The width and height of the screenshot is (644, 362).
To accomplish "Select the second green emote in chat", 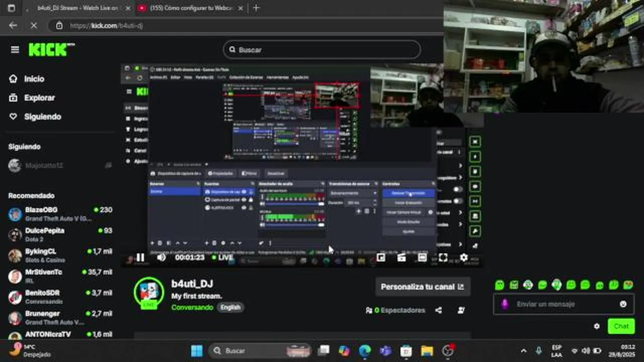I will point(514,285).
